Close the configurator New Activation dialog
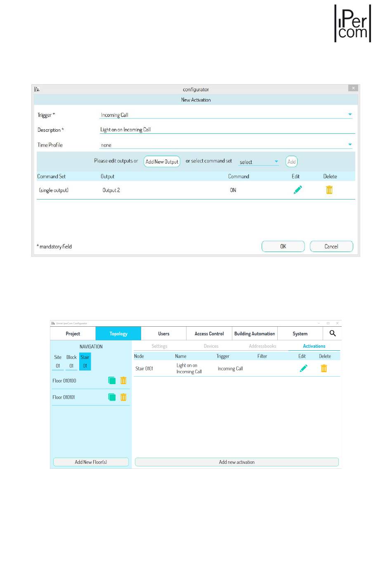Viewport: 392px width, 577px height. point(353,88)
